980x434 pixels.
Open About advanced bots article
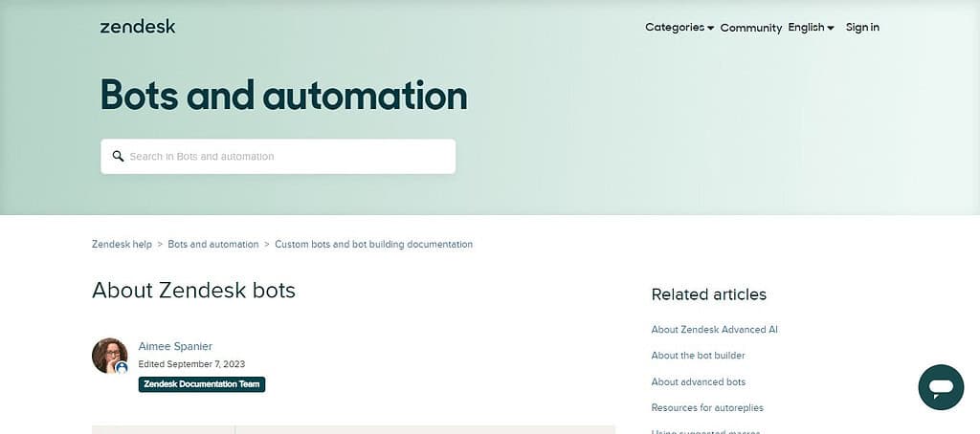pyautogui.click(x=698, y=381)
